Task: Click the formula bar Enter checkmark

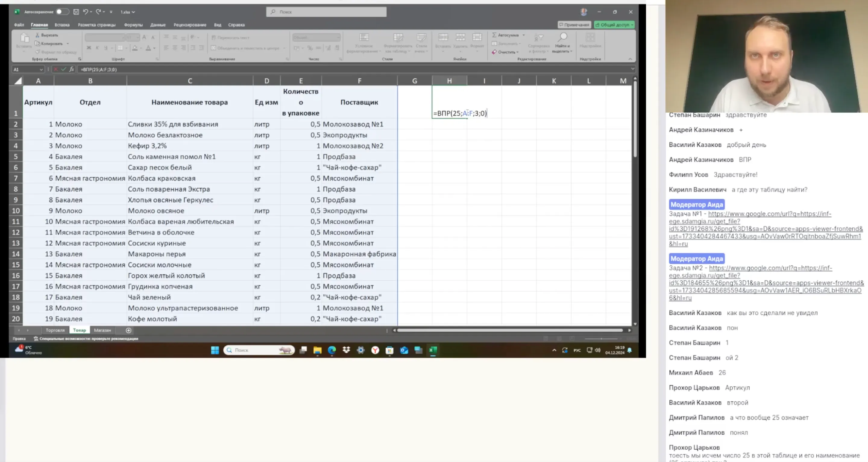Action: click(x=63, y=69)
